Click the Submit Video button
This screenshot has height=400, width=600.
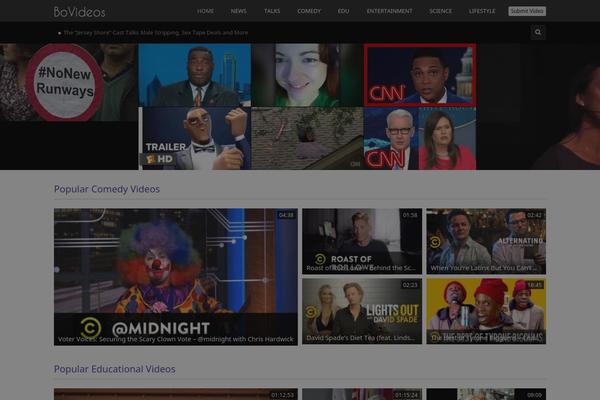[527, 11]
